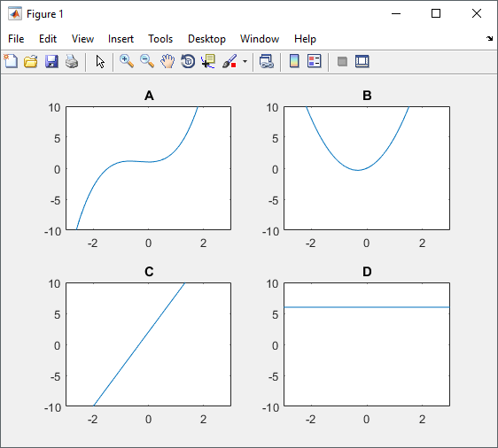Activate the Rotate 3D tool
Viewport: 498px width, 448px height.
[x=188, y=61]
